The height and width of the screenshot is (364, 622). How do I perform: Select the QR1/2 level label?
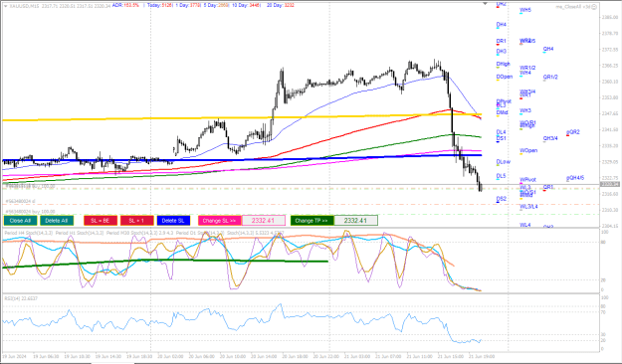pyautogui.click(x=550, y=77)
